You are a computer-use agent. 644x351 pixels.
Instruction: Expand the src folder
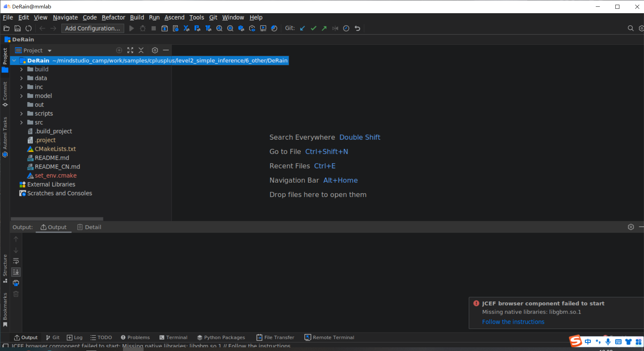click(22, 122)
